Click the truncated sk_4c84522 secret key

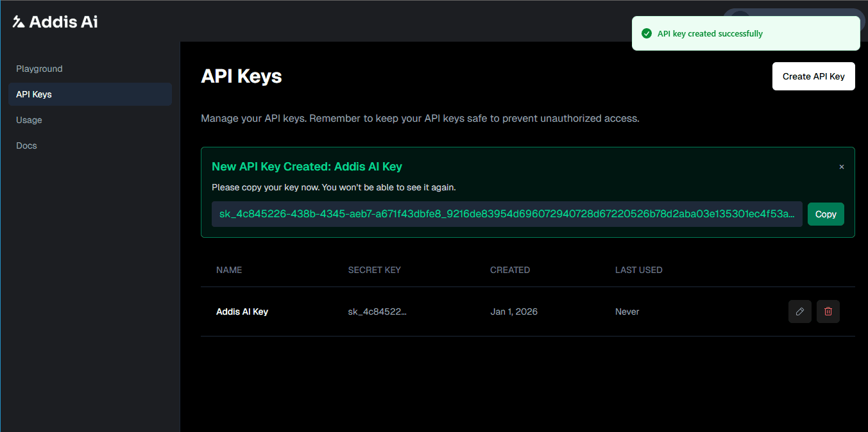click(x=377, y=312)
